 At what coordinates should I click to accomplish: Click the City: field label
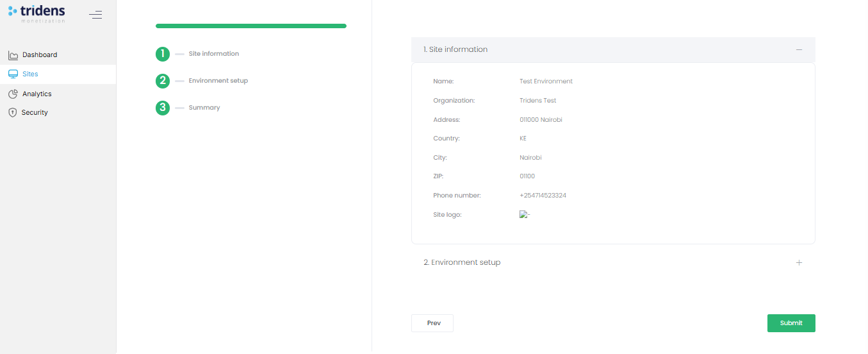pos(440,158)
